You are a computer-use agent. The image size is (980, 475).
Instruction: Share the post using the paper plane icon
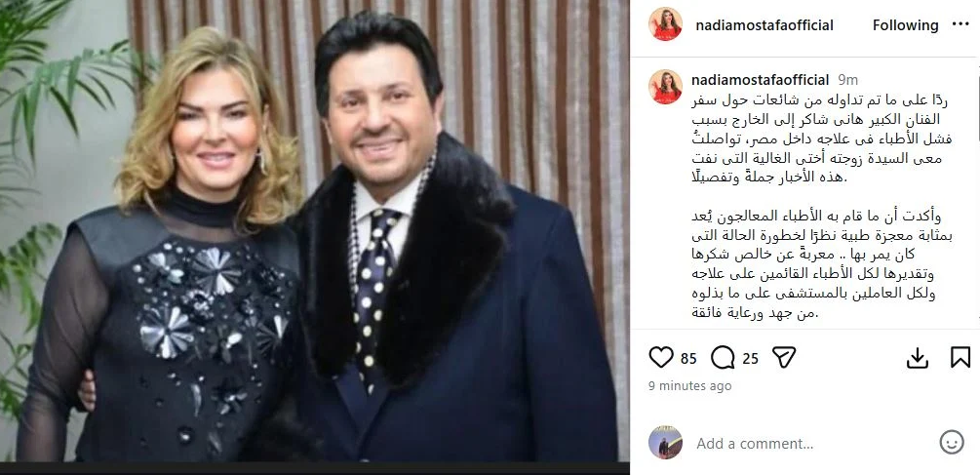coord(783,358)
